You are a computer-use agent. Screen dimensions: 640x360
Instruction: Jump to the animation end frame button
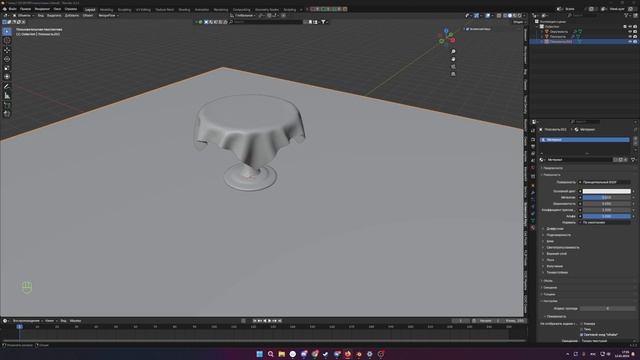point(280,321)
